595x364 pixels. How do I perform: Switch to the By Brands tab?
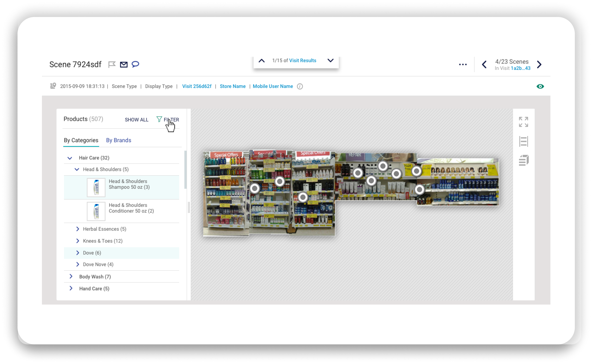tap(119, 140)
